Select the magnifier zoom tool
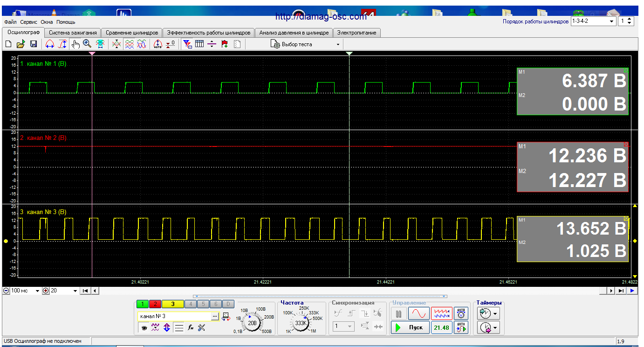 87,44
